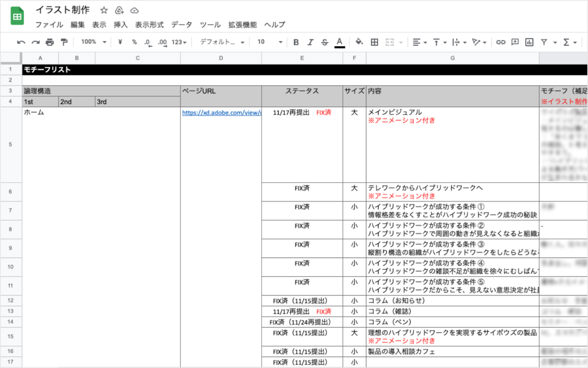The width and height of the screenshot is (588, 368).
Task: Select the コラム（ペン） cell
Action: pos(452,322)
